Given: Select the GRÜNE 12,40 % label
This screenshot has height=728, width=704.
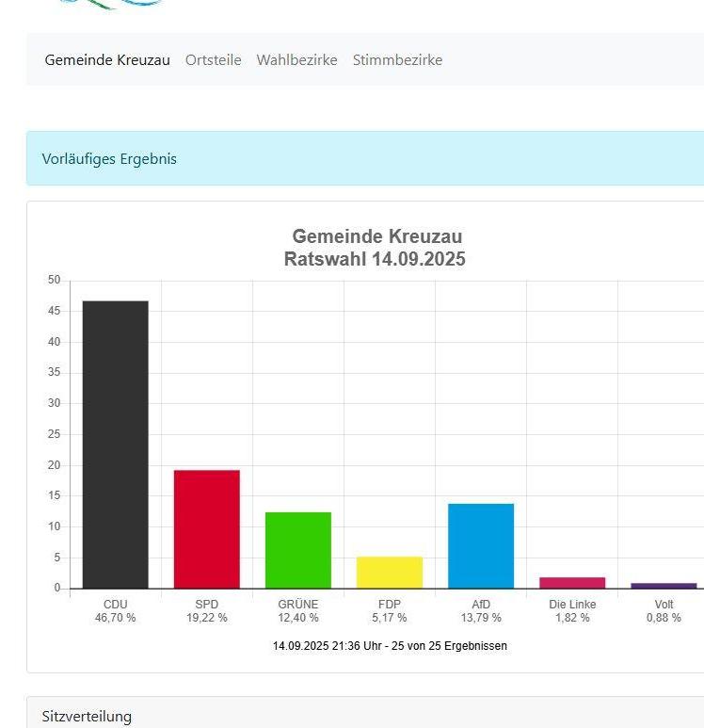Looking at the screenshot, I should (297, 611).
